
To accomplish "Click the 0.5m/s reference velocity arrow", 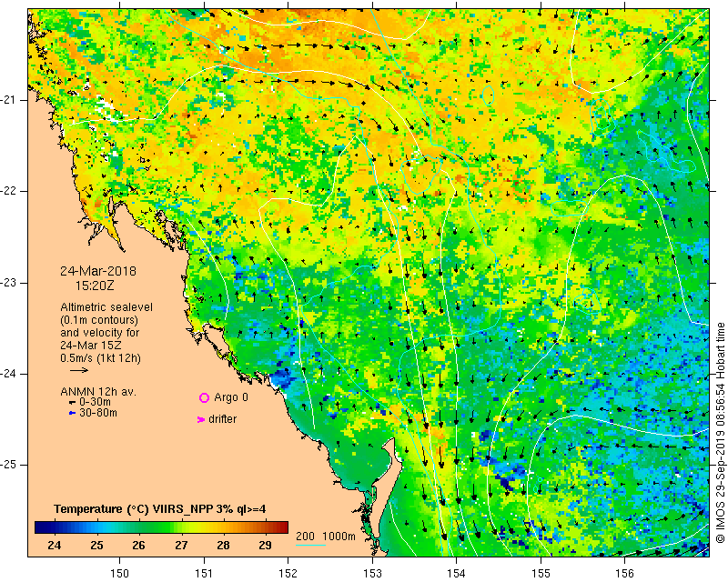I will 79,370.
